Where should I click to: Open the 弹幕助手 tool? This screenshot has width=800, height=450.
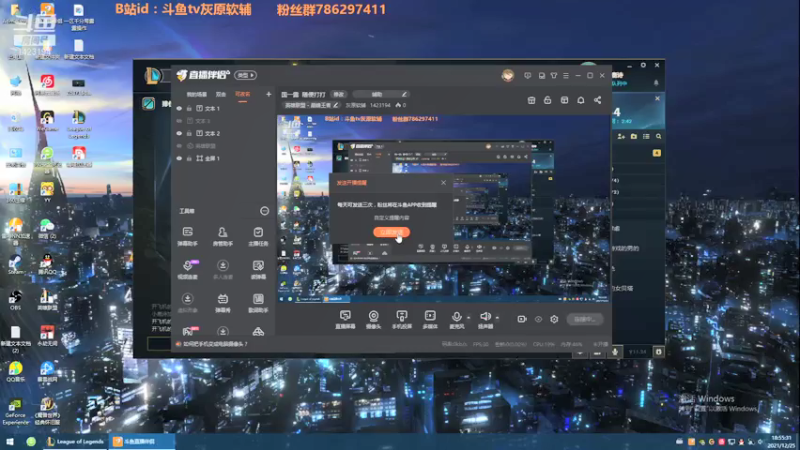click(x=187, y=236)
